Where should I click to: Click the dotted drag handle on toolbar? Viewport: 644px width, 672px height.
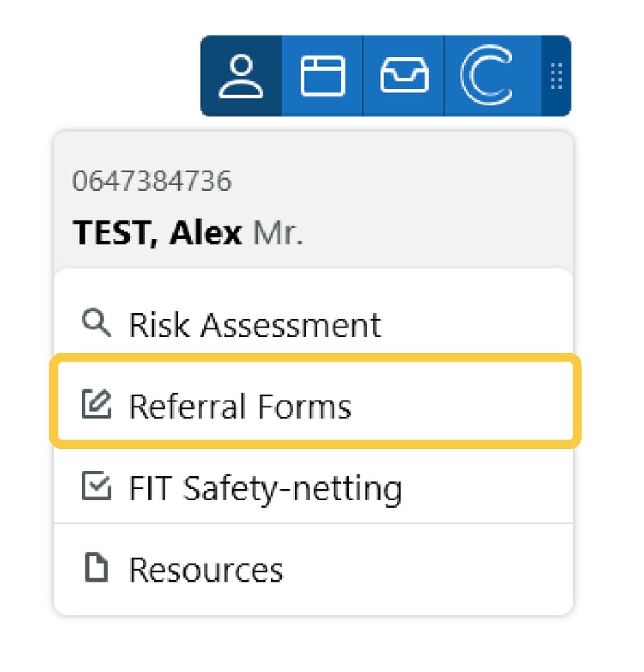556,76
